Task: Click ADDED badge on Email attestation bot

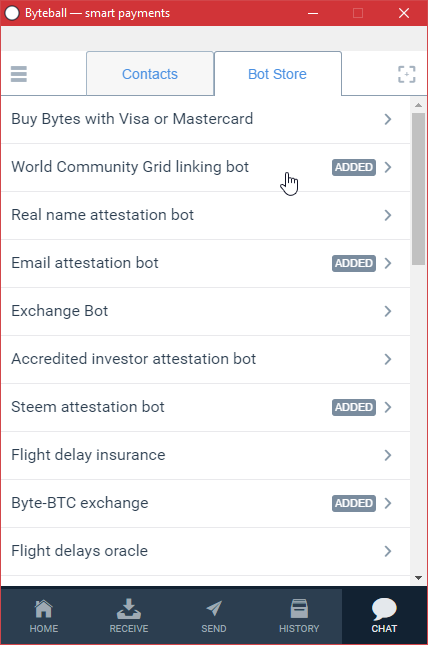Action: pyautogui.click(x=354, y=263)
